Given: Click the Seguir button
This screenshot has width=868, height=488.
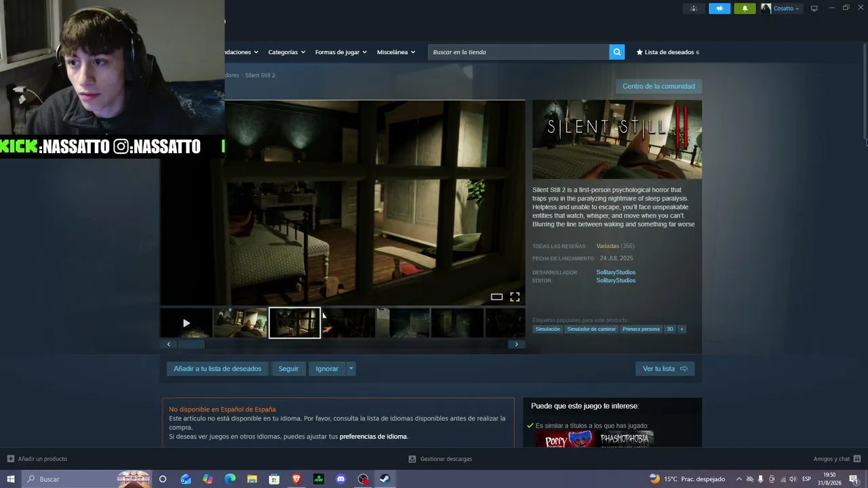Looking at the screenshot, I should (288, 369).
